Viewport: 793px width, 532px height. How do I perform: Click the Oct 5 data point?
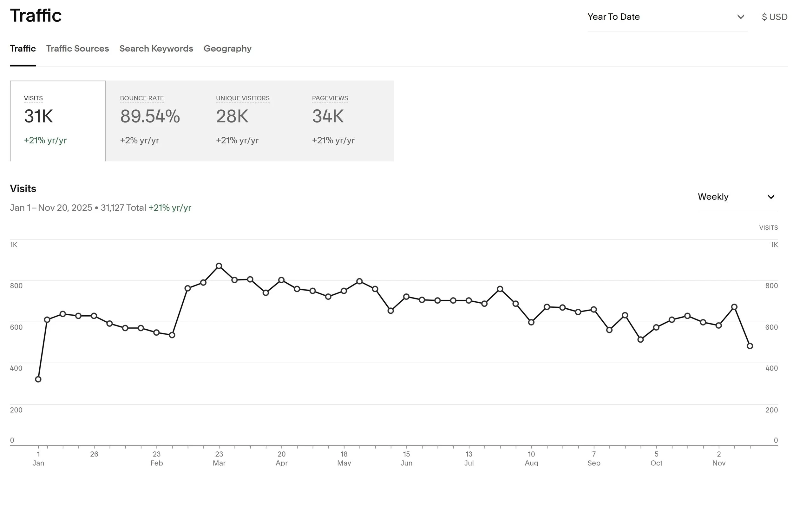click(x=656, y=327)
